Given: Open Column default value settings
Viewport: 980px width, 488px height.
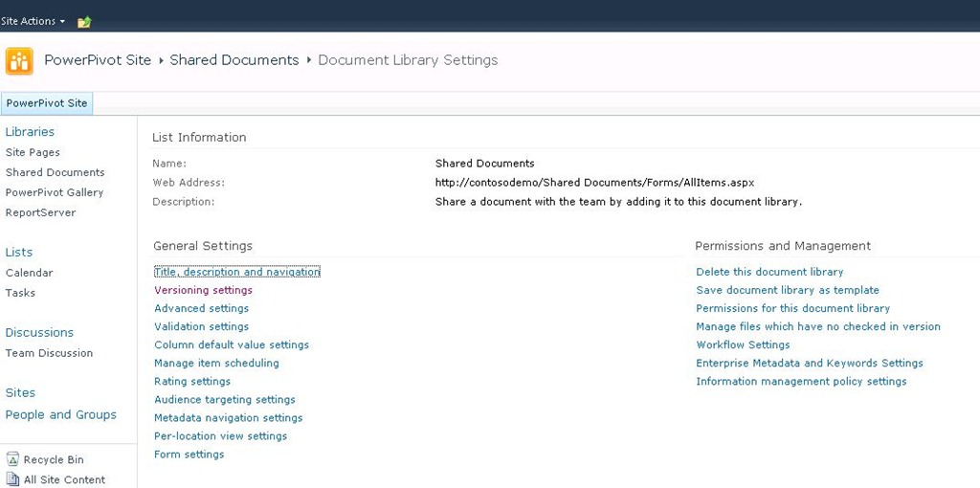Looking at the screenshot, I should (x=232, y=344).
